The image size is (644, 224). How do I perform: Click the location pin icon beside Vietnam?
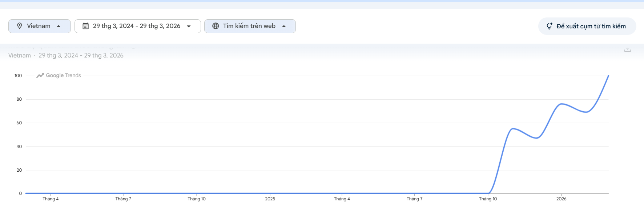tap(20, 26)
